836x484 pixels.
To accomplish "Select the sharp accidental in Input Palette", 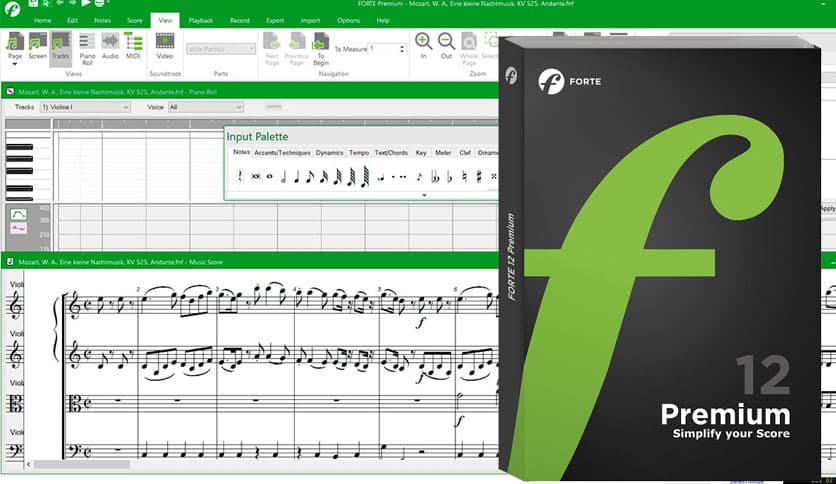I will [x=479, y=176].
